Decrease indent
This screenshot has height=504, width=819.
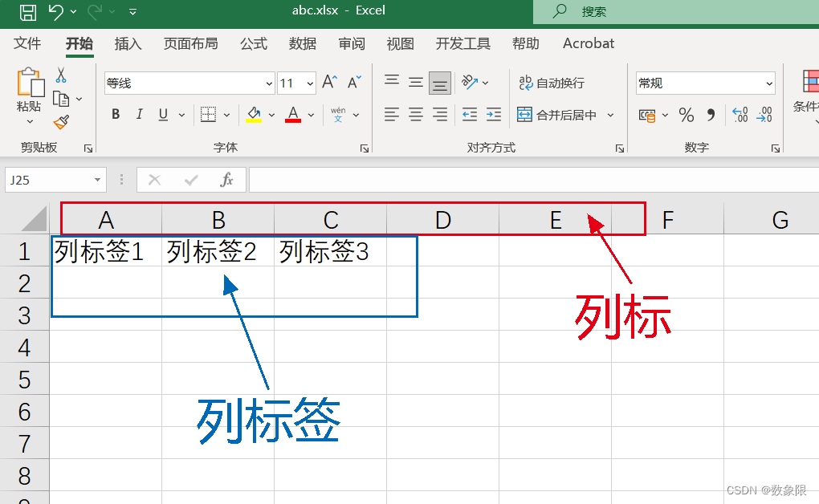[x=470, y=114]
